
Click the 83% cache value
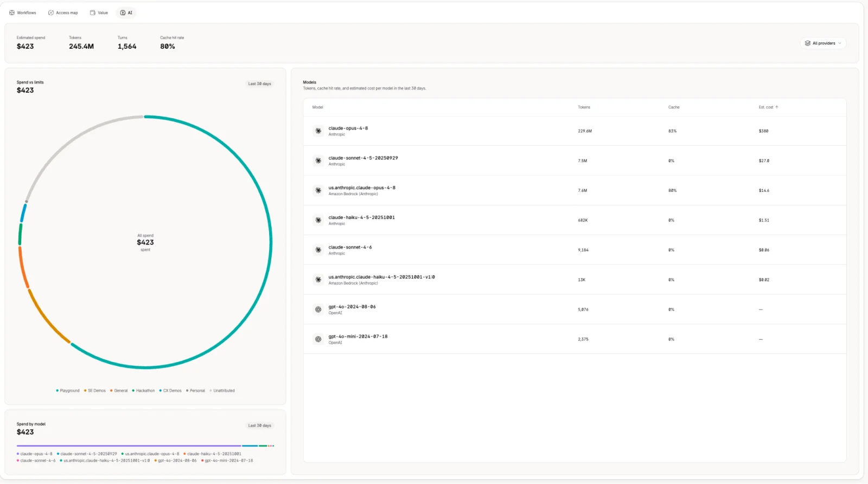pos(672,131)
